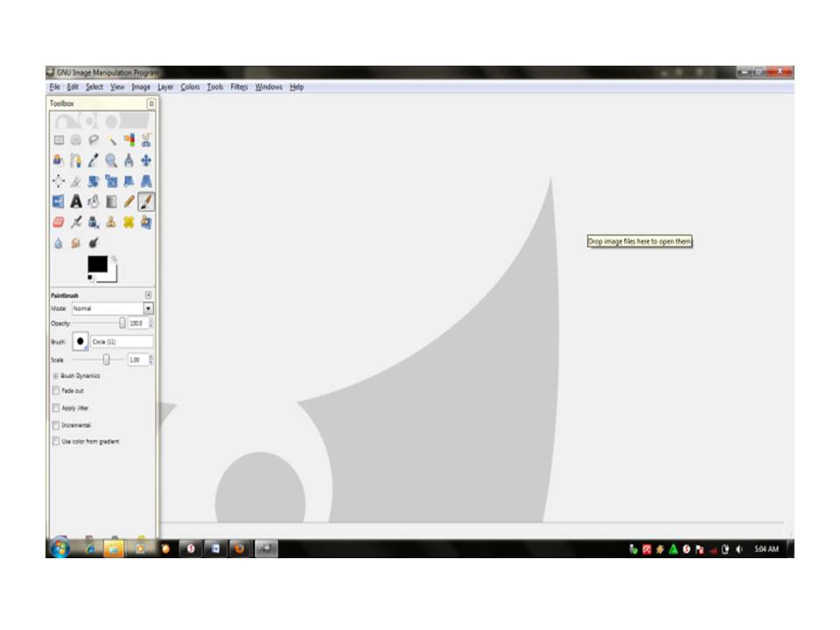Select the Alignment tool
This screenshot has width=840, height=630.
[x=59, y=181]
